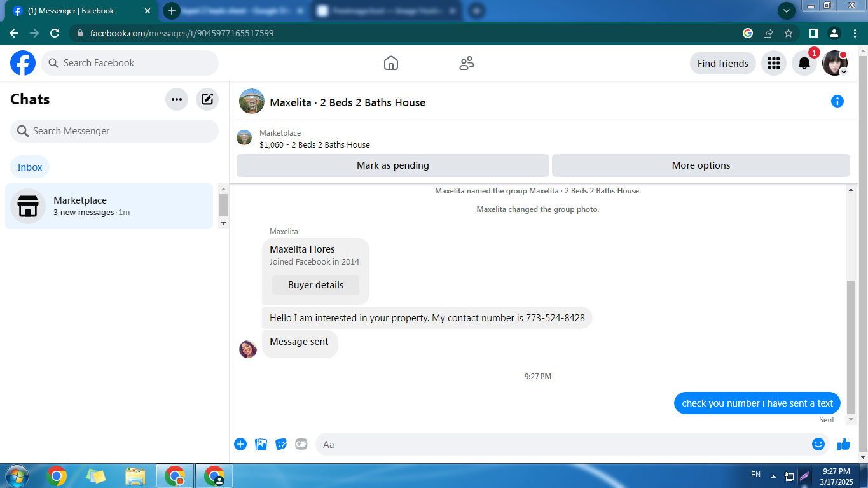The image size is (868, 488).
Task: Open the taskbar clock showing 9:27 PM
Action: pos(836,477)
